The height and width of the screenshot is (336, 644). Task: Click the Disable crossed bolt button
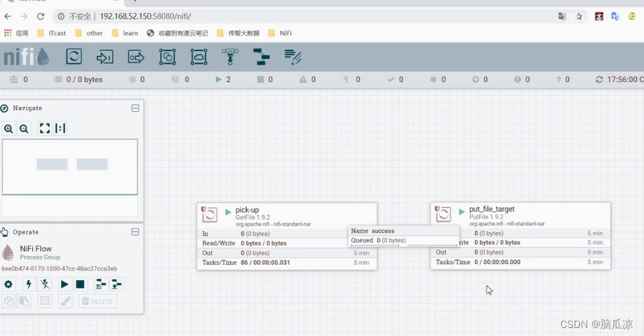pos(45,284)
